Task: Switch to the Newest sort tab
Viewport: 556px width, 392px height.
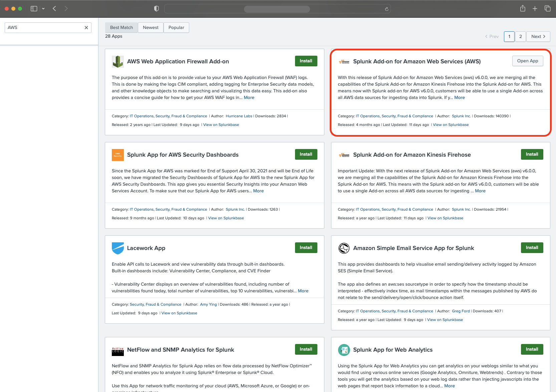Action: coord(151,28)
